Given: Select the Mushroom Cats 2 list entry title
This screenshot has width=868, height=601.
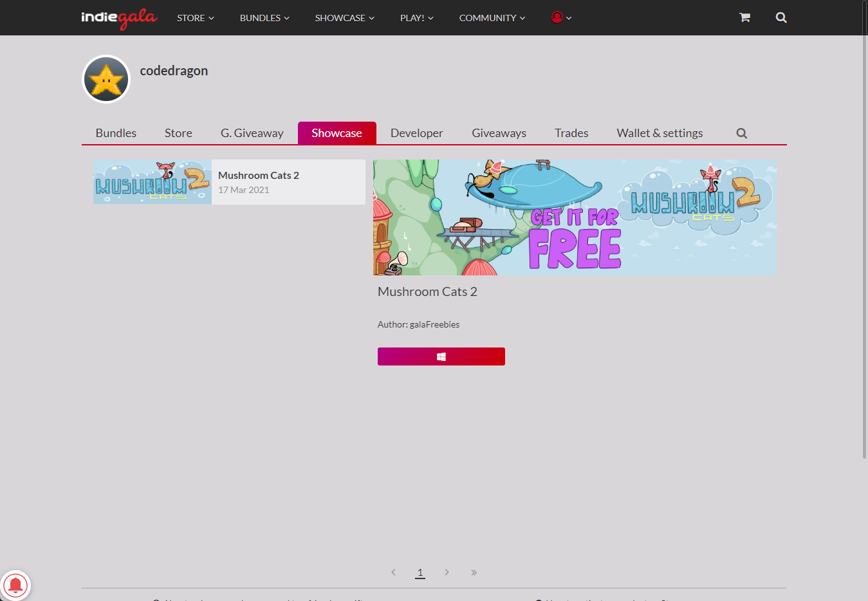Looking at the screenshot, I should (x=259, y=175).
